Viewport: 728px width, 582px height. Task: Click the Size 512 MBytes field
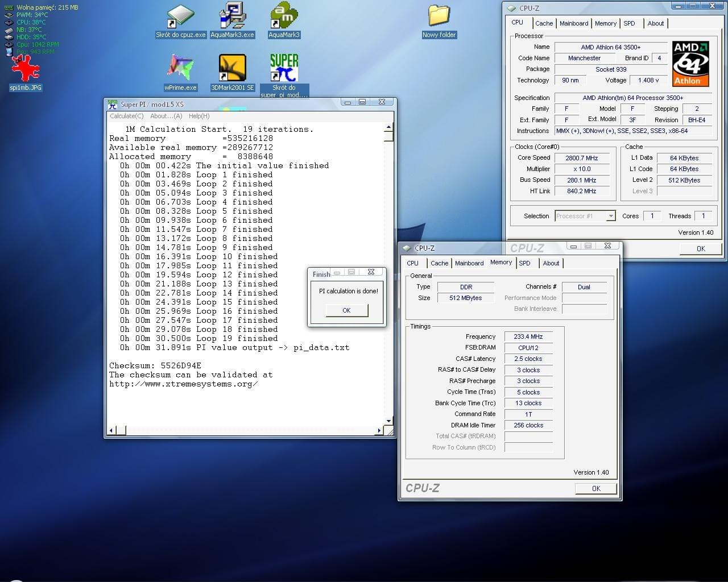pos(465,298)
